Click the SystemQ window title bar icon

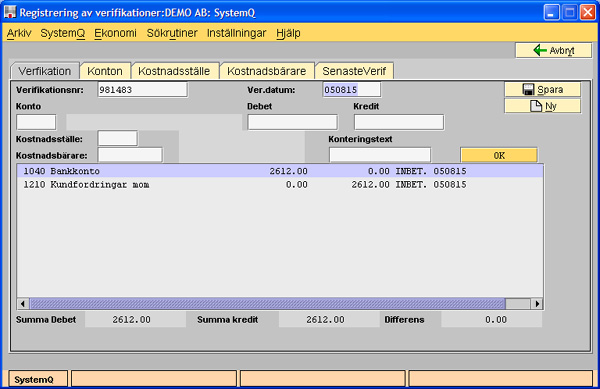pyautogui.click(x=10, y=12)
